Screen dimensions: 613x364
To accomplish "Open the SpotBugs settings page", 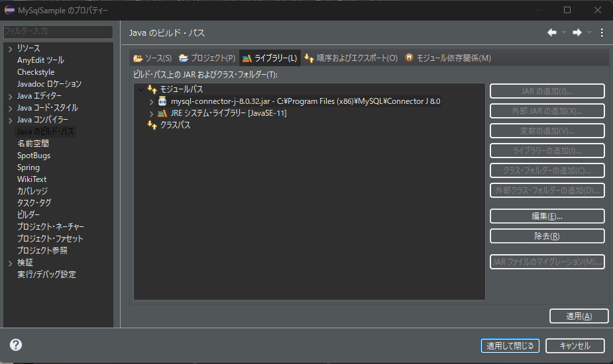I will (34, 156).
